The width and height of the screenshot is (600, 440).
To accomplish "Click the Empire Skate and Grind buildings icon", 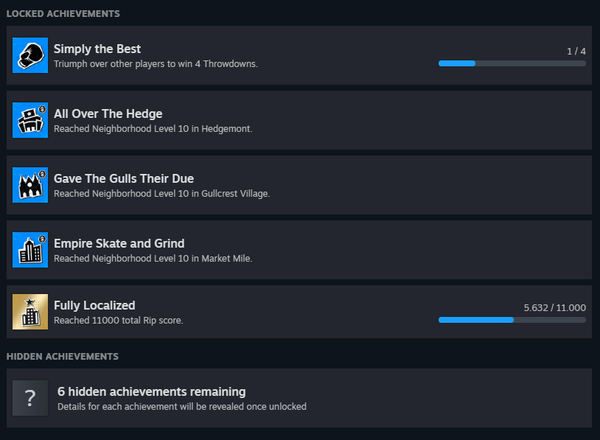I will tap(30, 250).
